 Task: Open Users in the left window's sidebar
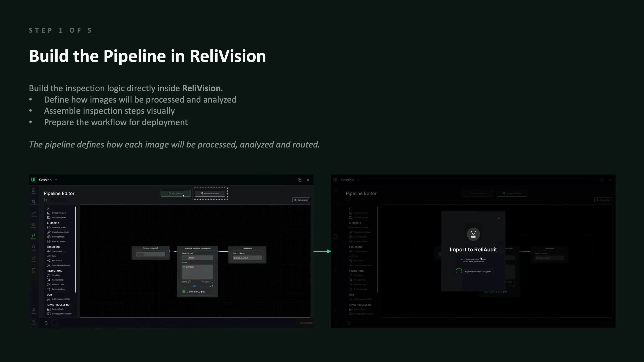click(34, 311)
